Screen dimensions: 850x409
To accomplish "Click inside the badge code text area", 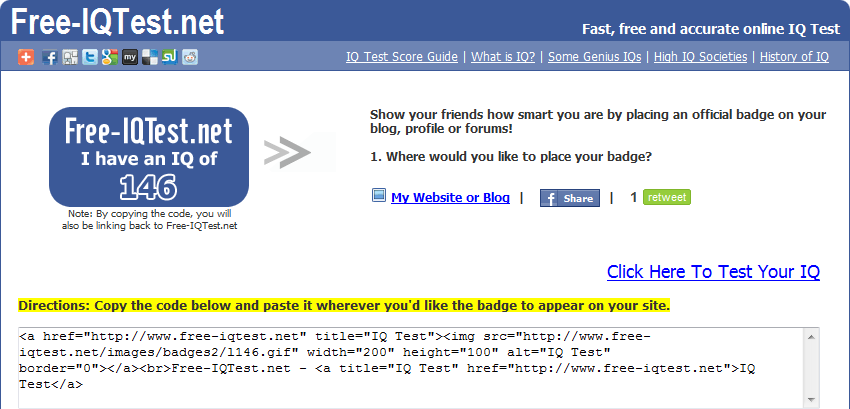I will [x=418, y=368].
